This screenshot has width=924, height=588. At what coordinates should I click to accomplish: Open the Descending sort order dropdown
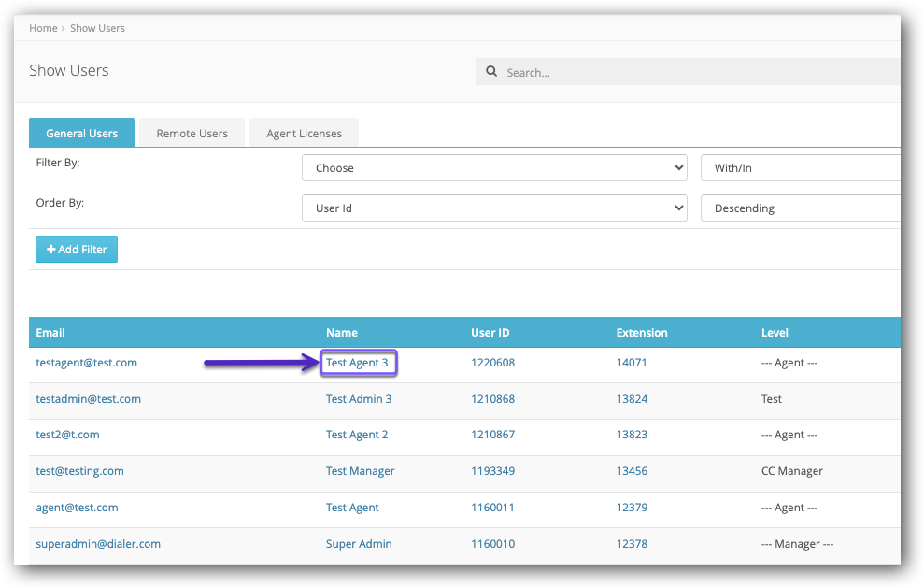(800, 208)
